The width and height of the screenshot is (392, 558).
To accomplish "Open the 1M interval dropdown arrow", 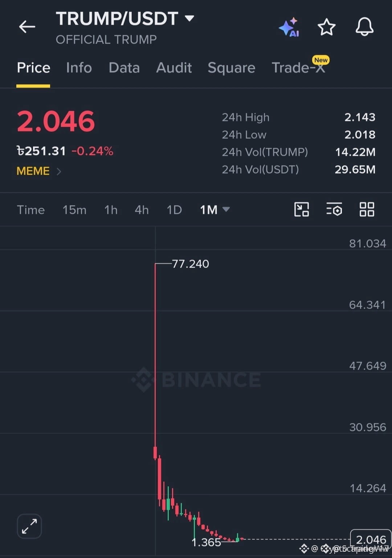I will pyautogui.click(x=226, y=209).
